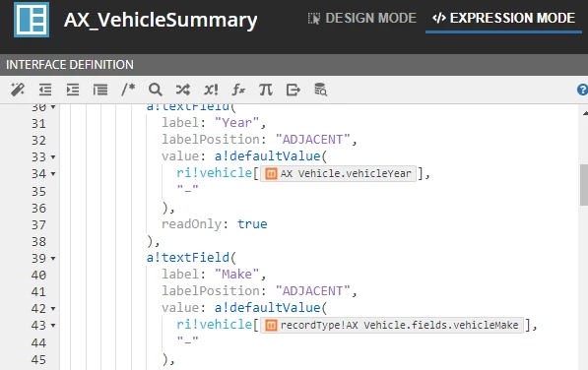
Task: Click ri!vehicle on line 34
Action: click(x=215, y=173)
